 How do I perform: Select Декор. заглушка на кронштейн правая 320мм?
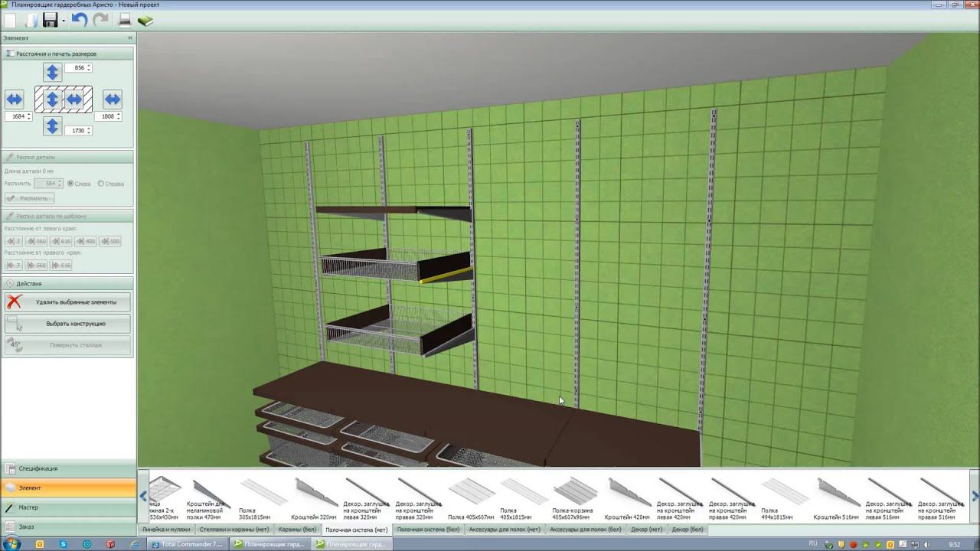coord(418,497)
